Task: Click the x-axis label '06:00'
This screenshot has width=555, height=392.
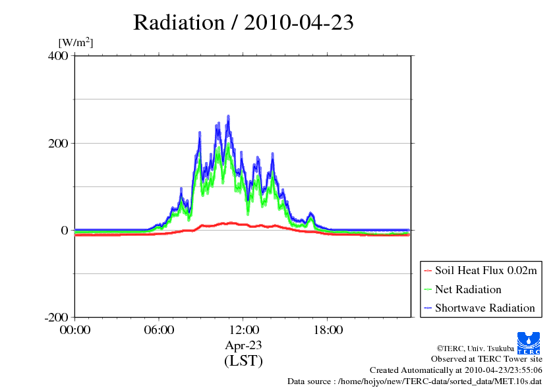Action: coord(159,330)
